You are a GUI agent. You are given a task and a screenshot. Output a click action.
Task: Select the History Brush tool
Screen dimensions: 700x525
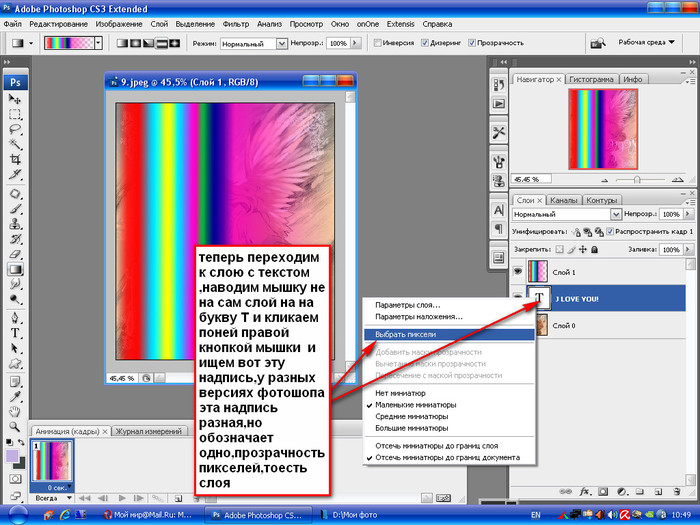(15, 239)
